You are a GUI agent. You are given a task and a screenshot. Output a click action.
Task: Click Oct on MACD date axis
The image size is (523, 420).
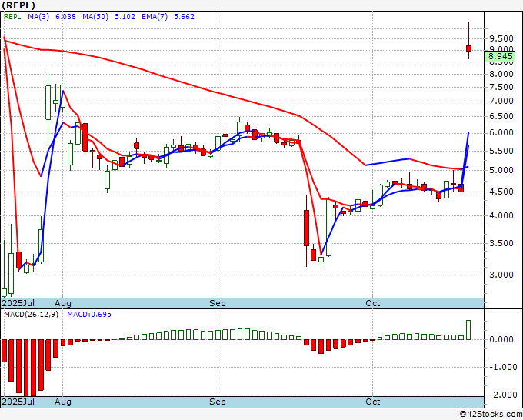point(372,402)
